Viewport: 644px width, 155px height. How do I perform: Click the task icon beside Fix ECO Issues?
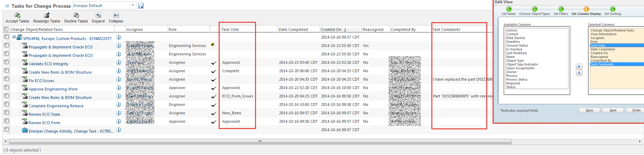24,79
